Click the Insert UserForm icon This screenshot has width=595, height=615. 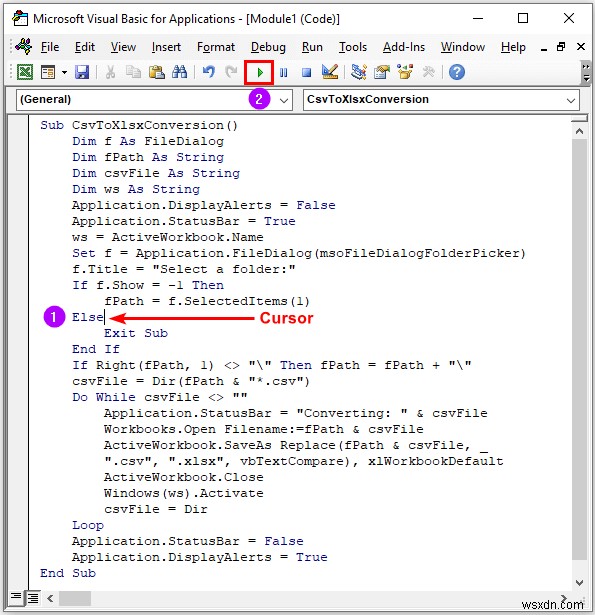coord(48,73)
